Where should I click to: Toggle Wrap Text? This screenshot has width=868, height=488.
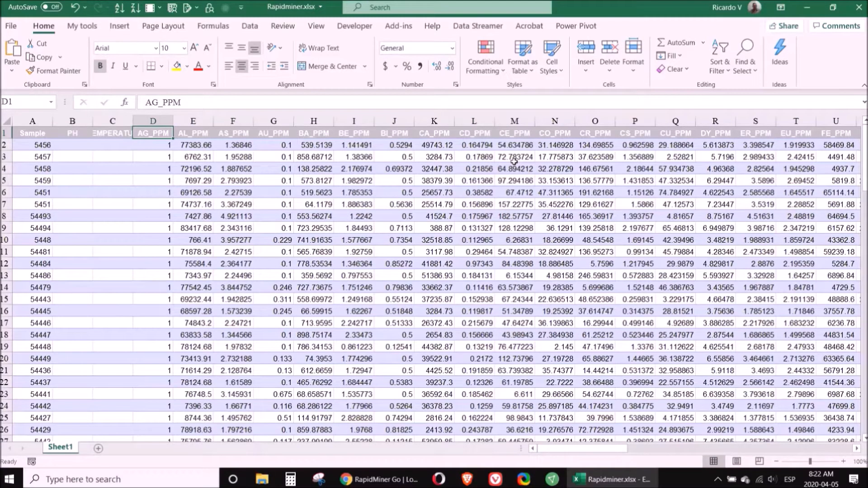click(x=319, y=48)
